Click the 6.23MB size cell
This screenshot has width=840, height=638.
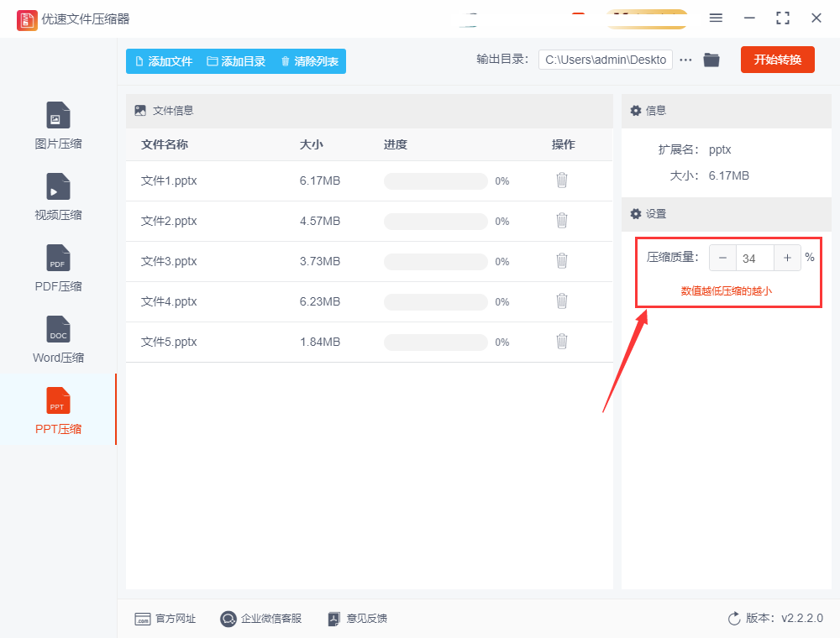point(320,301)
